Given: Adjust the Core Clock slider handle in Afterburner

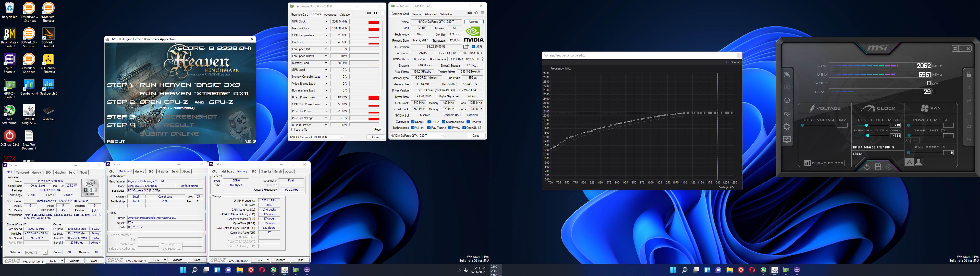Looking at the screenshot, I should click(866, 125).
